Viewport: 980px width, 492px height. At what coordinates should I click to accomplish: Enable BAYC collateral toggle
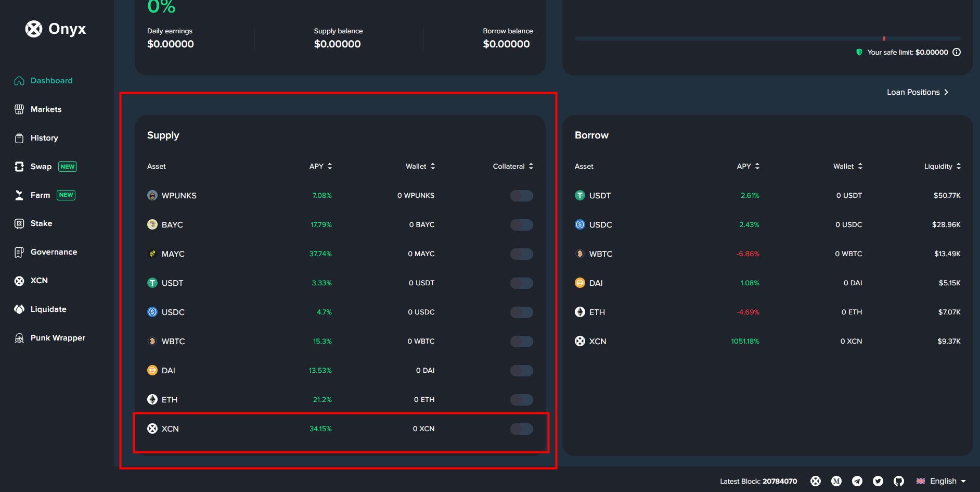522,225
